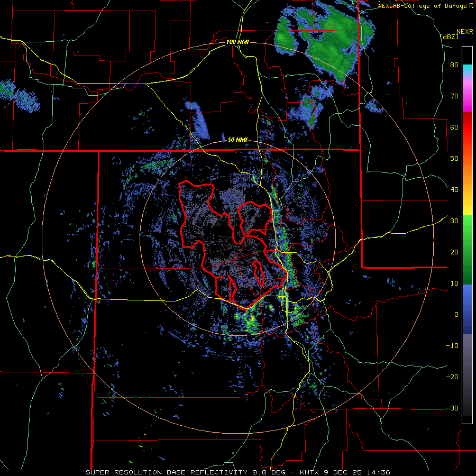
Task: Click the 60 value on the dBZ scale
Action: [454, 127]
